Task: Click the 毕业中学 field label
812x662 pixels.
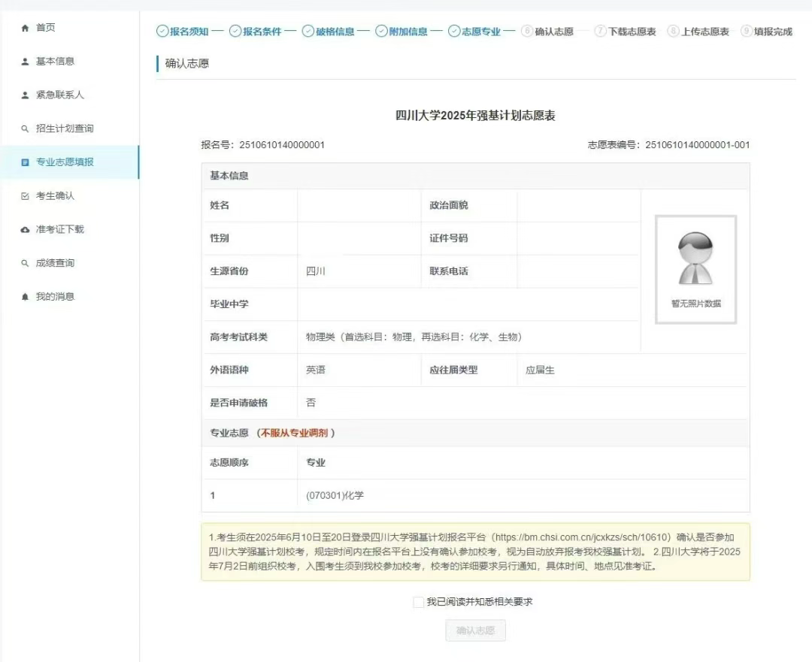Action: pos(229,304)
